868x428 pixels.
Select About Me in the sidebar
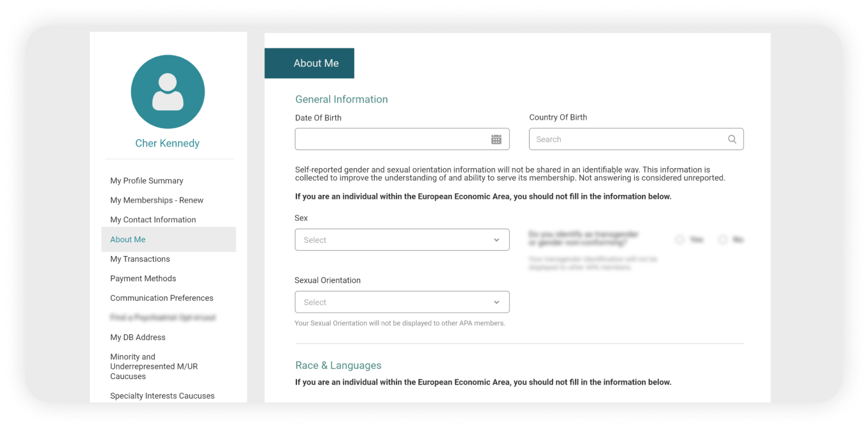point(128,239)
